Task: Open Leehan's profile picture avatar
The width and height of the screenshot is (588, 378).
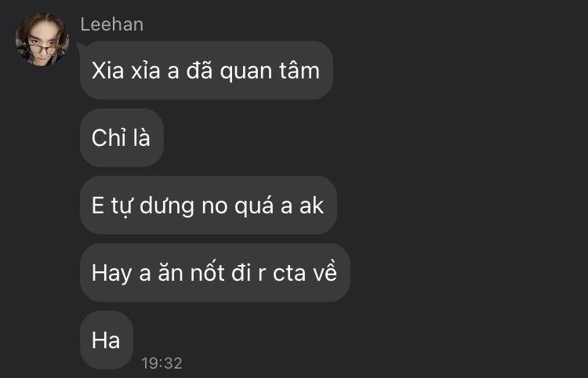Action: [42, 39]
